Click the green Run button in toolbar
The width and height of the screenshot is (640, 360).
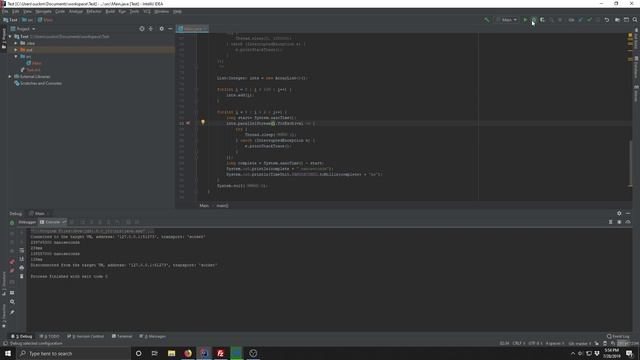(x=525, y=20)
